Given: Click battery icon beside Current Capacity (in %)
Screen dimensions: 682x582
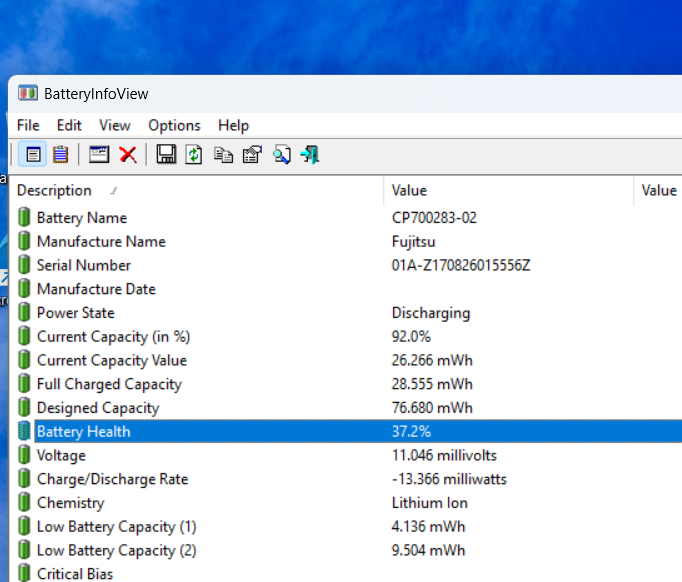Looking at the screenshot, I should (24, 336).
